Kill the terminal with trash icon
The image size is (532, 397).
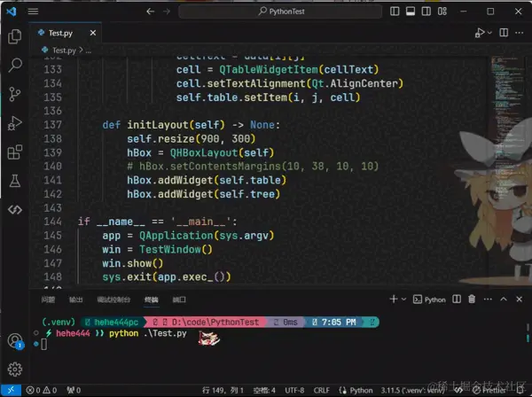coord(472,299)
